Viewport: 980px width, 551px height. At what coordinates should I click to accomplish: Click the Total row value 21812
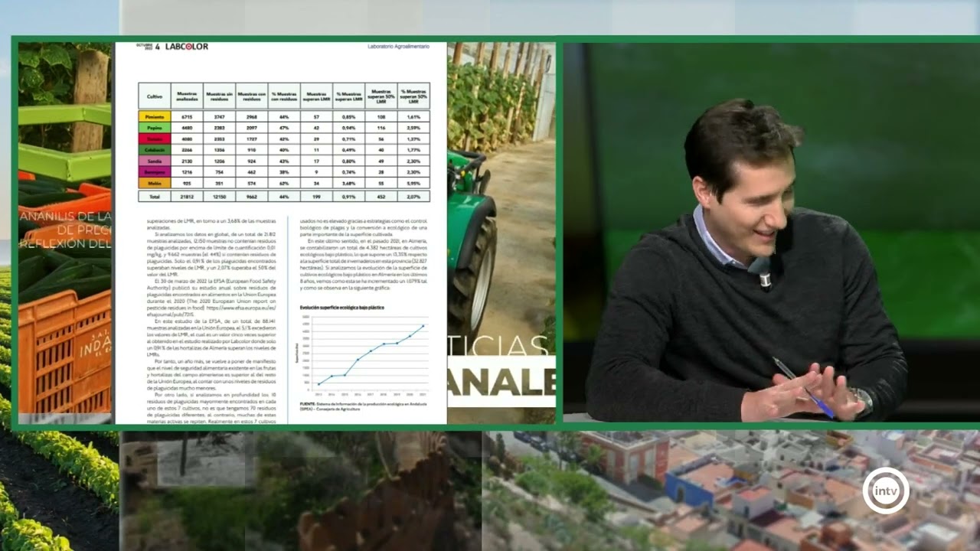[186, 197]
